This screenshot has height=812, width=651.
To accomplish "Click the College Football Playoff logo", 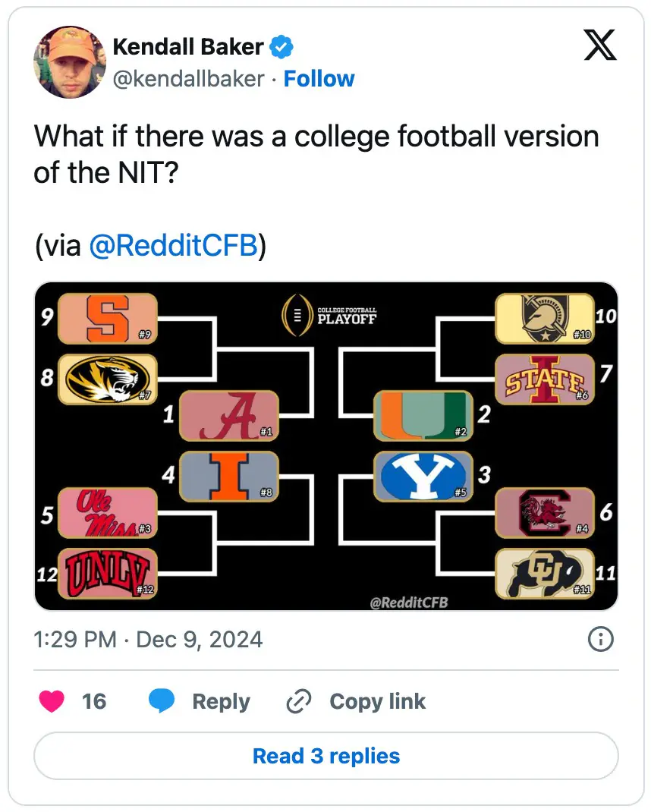I will 328,314.
